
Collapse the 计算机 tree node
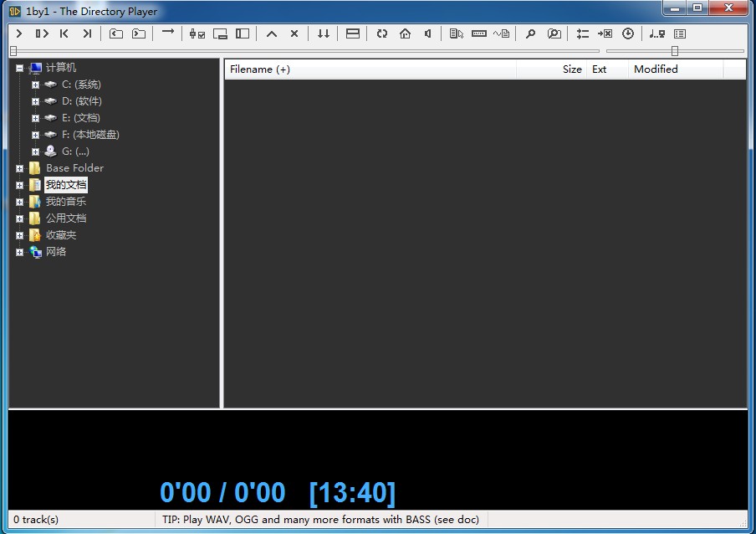coord(19,68)
